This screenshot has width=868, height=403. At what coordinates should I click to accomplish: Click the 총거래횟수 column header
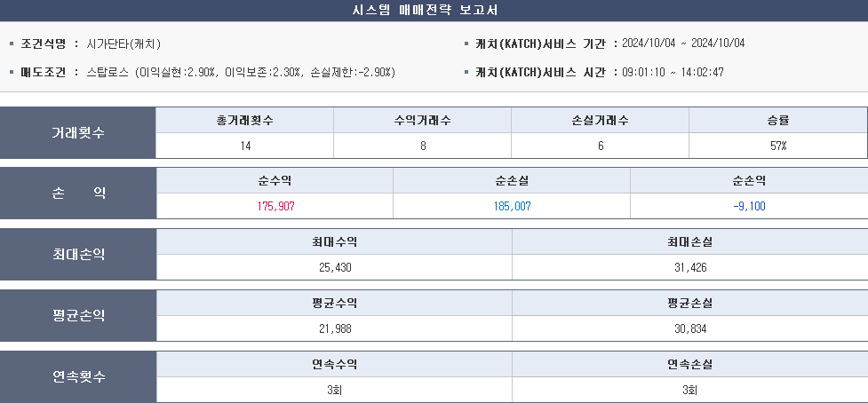(x=244, y=120)
